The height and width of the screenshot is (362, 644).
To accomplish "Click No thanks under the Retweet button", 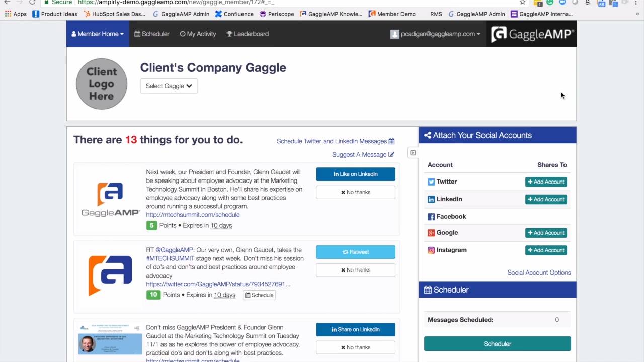I will coord(356,270).
